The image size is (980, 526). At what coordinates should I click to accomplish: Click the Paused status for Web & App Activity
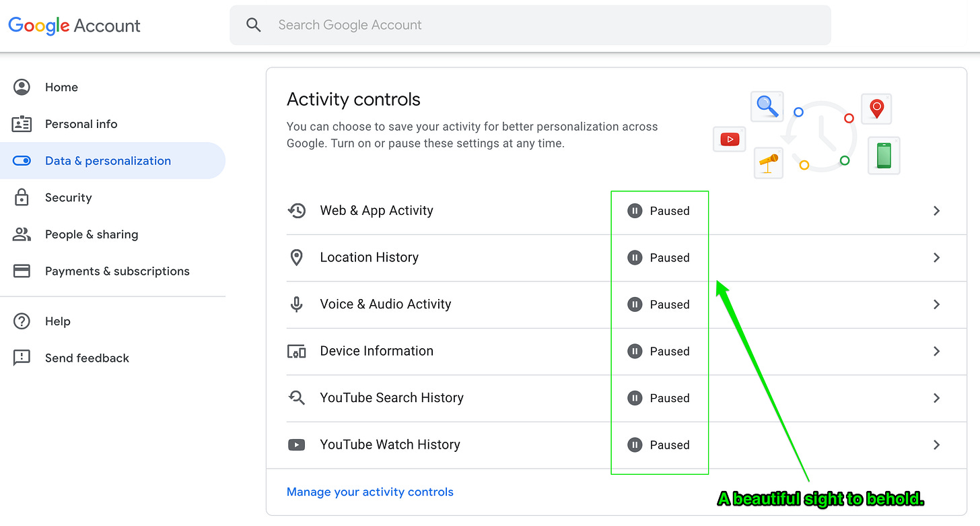[659, 211]
